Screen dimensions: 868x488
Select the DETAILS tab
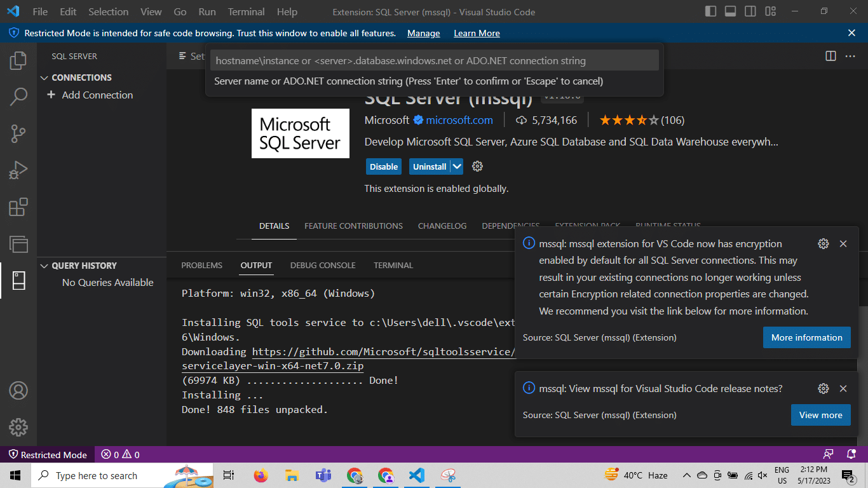(x=274, y=226)
